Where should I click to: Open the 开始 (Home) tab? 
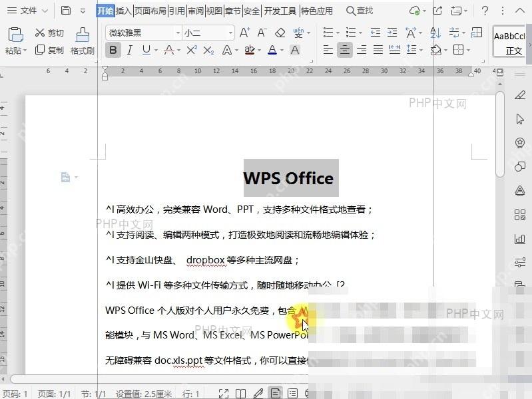tap(105, 11)
